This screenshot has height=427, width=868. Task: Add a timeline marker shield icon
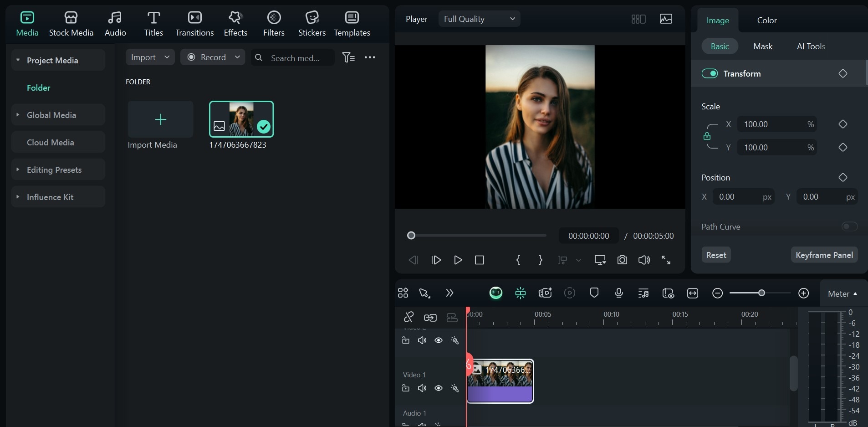(594, 293)
